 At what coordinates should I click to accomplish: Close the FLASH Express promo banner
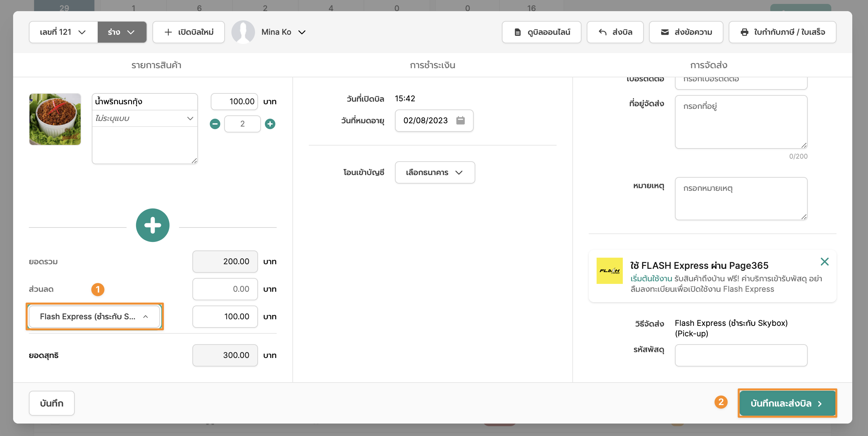tap(824, 262)
